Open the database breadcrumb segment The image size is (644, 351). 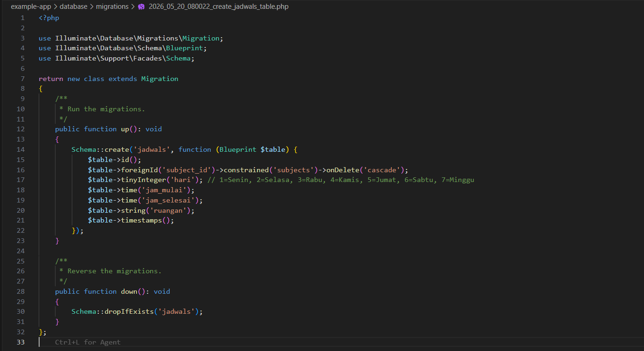73,7
